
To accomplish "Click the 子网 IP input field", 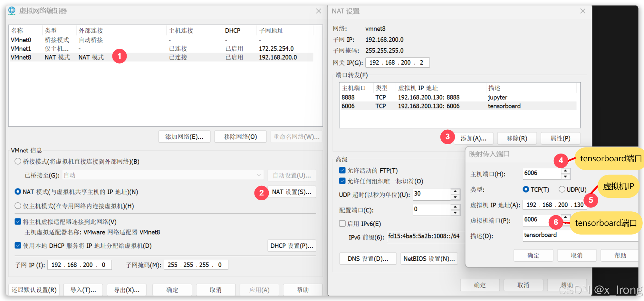I will [x=80, y=265].
